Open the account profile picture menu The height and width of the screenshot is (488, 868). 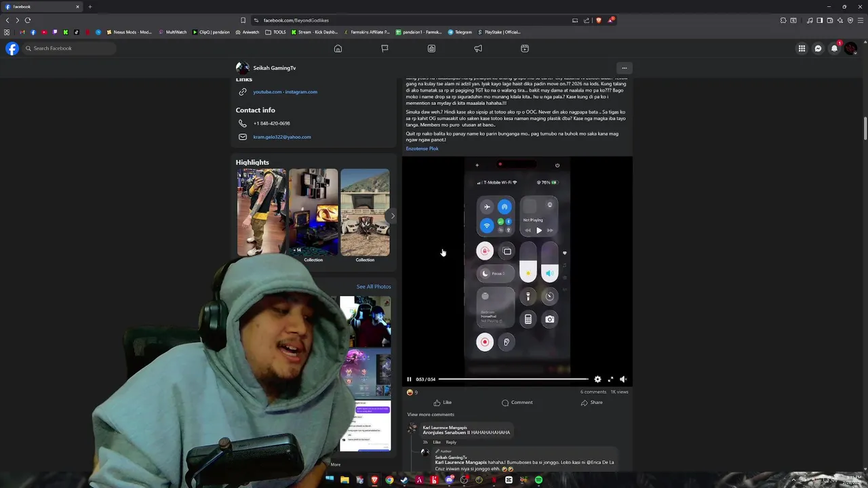[x=850, y=48]
